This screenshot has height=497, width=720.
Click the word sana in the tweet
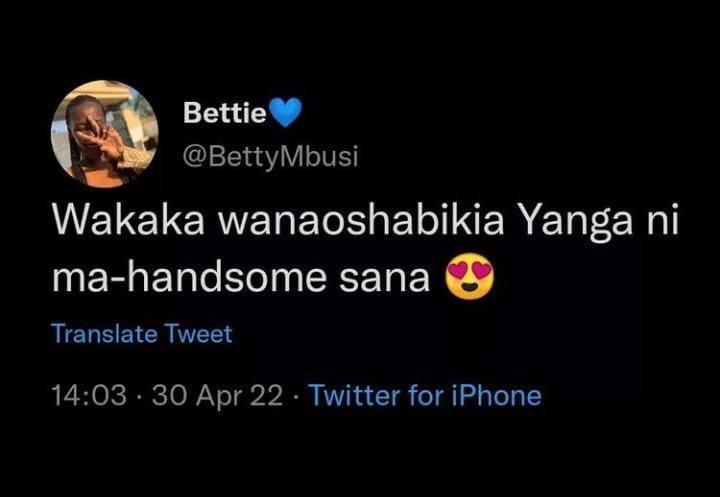coord(385,280)
